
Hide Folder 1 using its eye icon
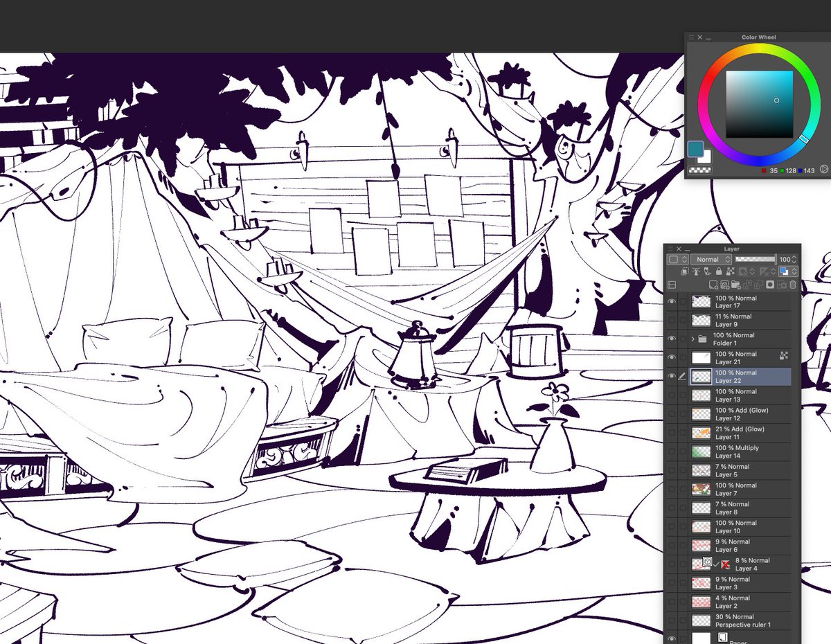[x=671, y=339]
